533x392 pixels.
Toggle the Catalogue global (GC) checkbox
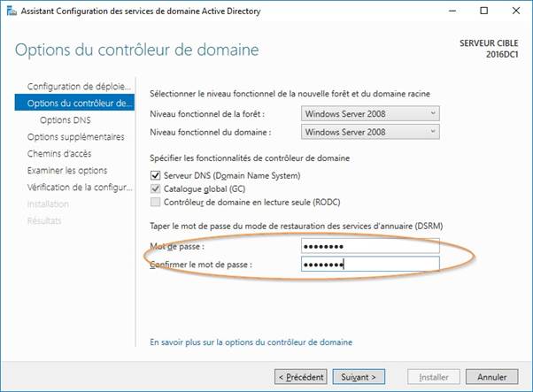click(155, 188)
